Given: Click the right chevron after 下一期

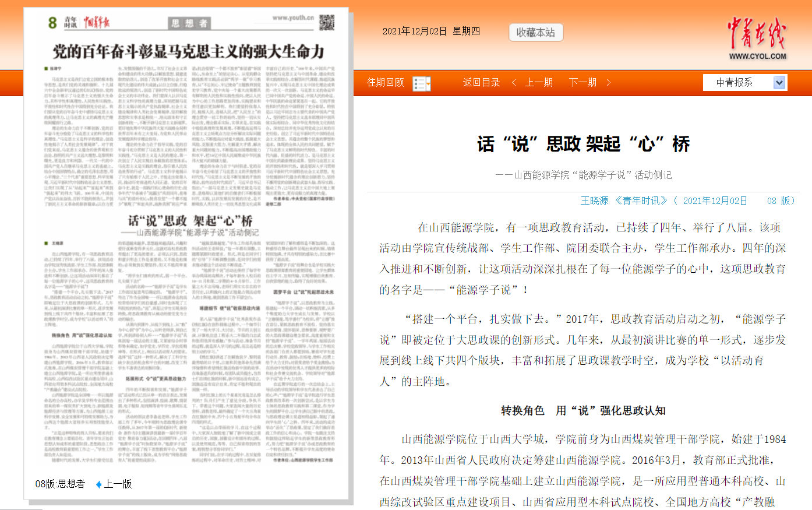Looking at the screenshot, I should [609, 83].
